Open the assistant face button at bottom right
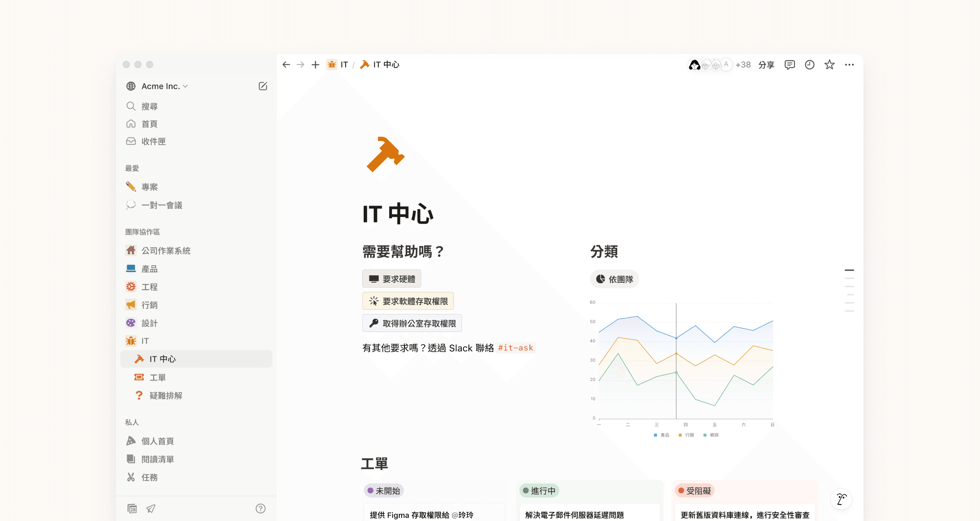This screenshot has width=980, height=521. point(841,499)
